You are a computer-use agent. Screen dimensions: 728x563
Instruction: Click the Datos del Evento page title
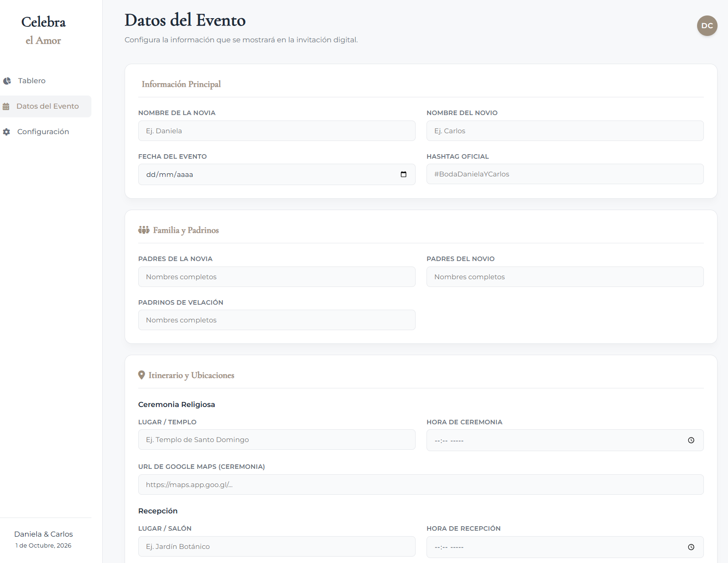coord(185,20)
